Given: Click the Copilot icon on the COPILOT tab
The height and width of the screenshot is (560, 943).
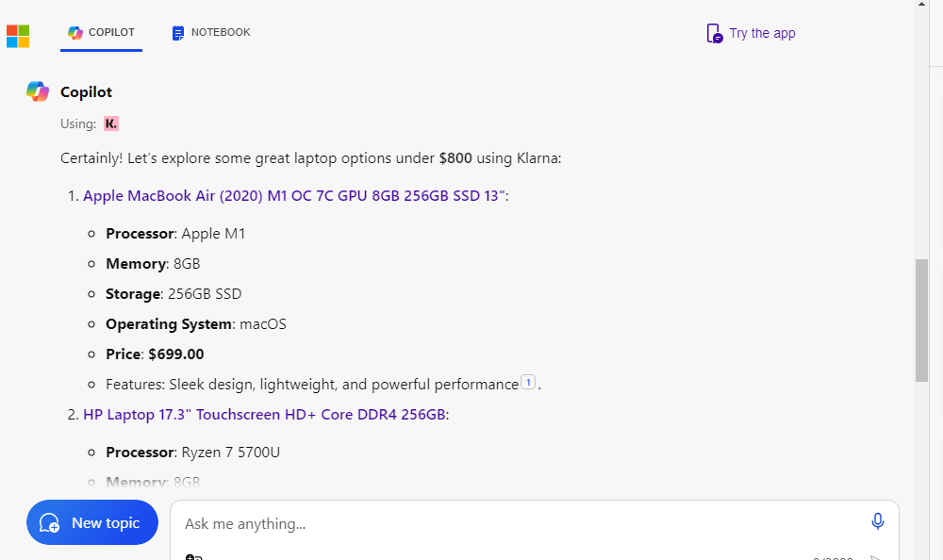Looking at the screenshot, I should pos(74,31).
